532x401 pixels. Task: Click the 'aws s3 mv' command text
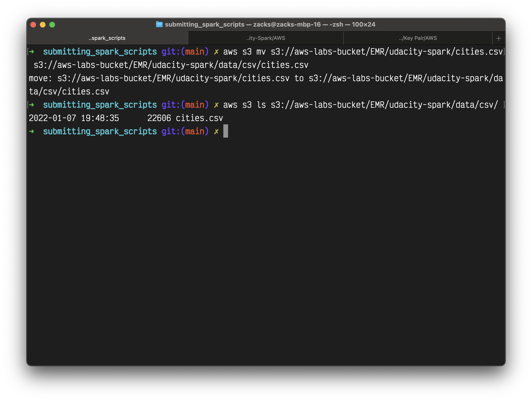coord(244,52)
